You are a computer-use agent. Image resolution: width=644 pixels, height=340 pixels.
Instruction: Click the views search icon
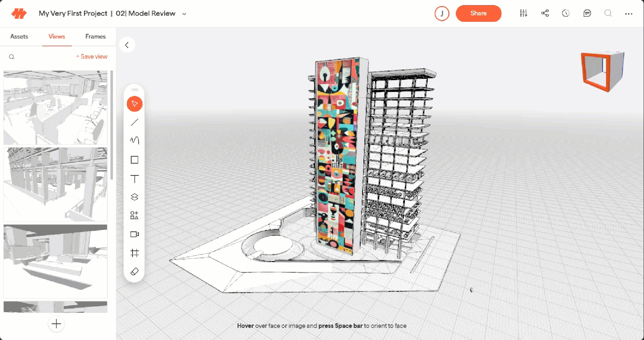[12, 57]
